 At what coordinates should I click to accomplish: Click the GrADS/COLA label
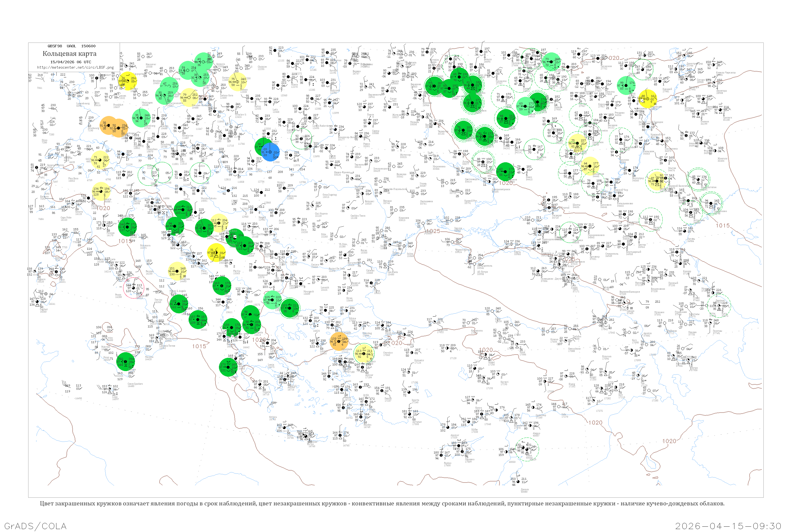pyautogui.click(x=35, y=526)
